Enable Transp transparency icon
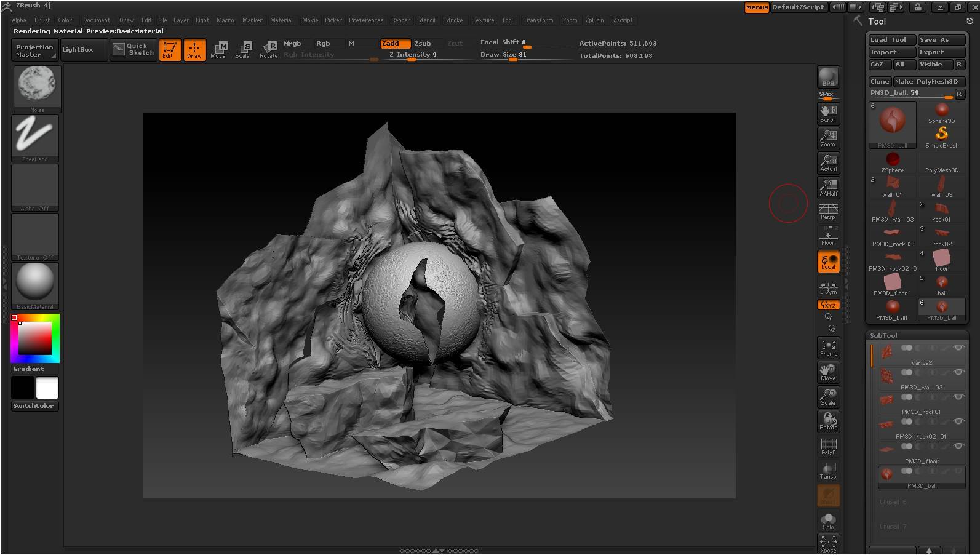This screenshot has height=555, width=980. (828, 471)
